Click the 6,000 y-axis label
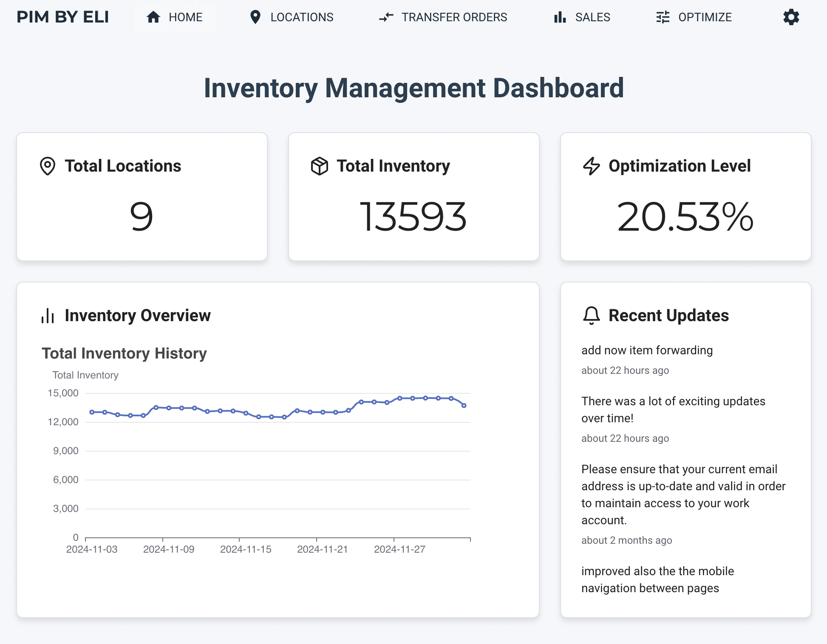 65,480
